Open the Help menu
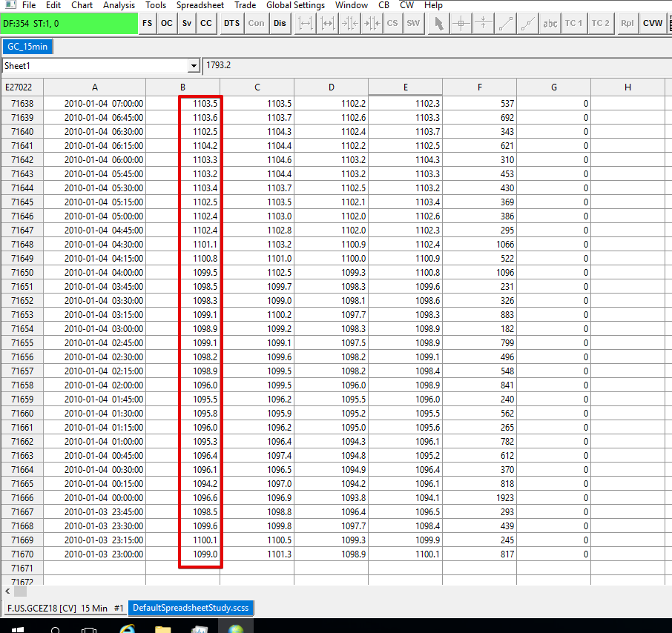Screen dimensions: 672x633 pos(433,5)
